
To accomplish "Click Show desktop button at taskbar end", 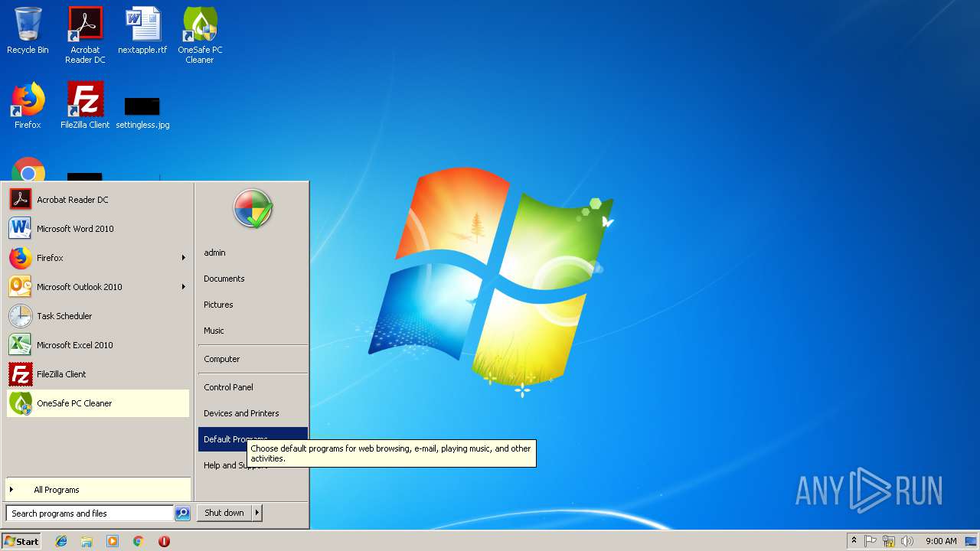I will (971, 541).
